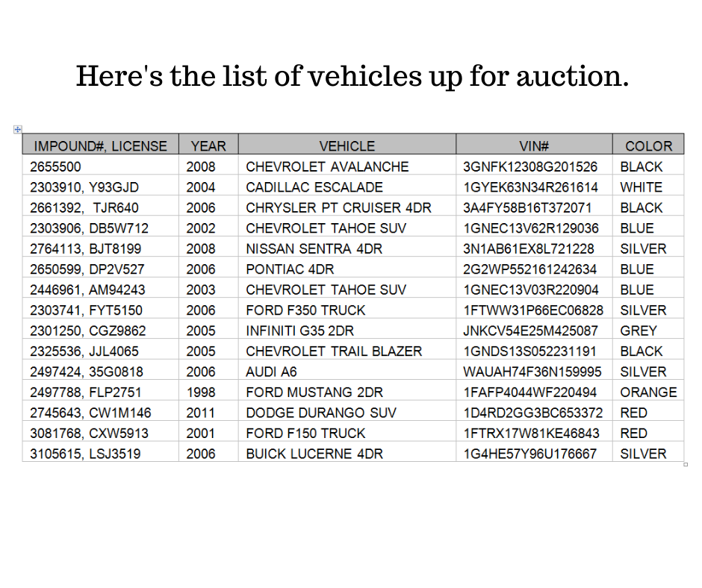
Task: Select the IMPOUND#, LICENSE column header
Action: pos(101,144)
